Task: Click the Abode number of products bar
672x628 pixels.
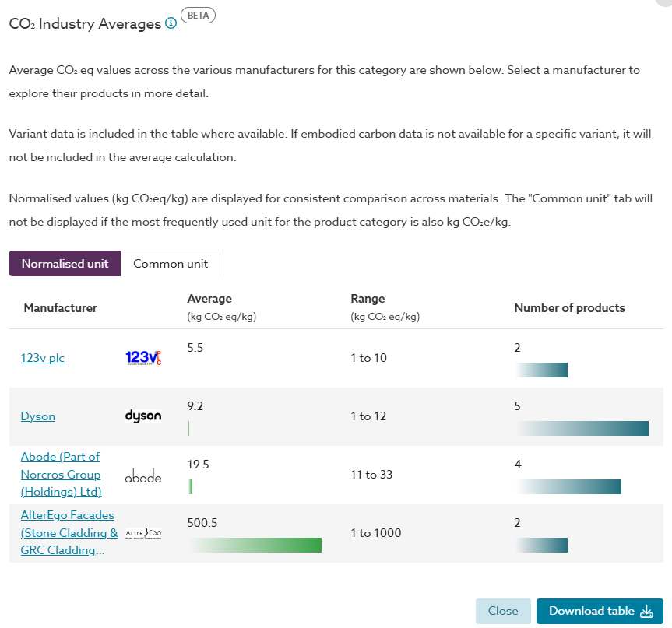Action: click(568, 486)
